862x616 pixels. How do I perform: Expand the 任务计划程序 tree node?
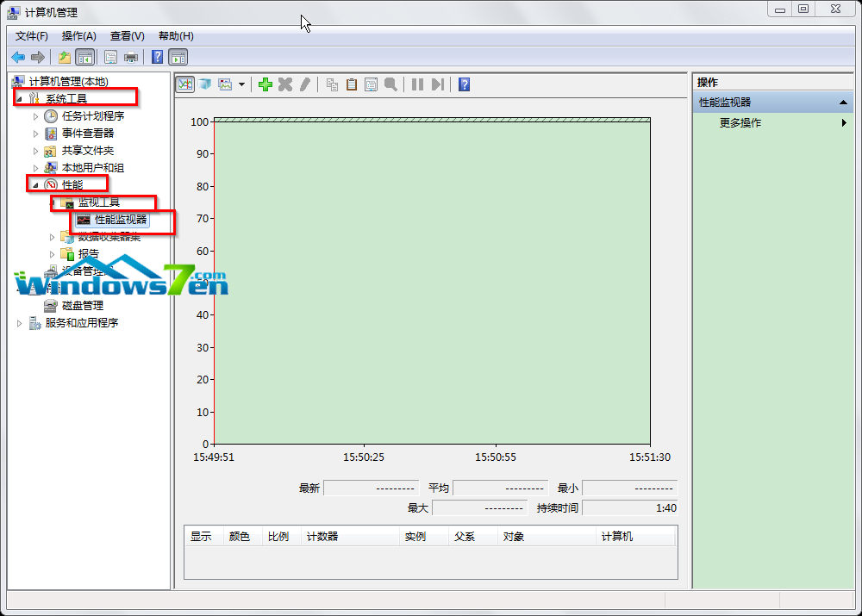(x=36, y=116)
